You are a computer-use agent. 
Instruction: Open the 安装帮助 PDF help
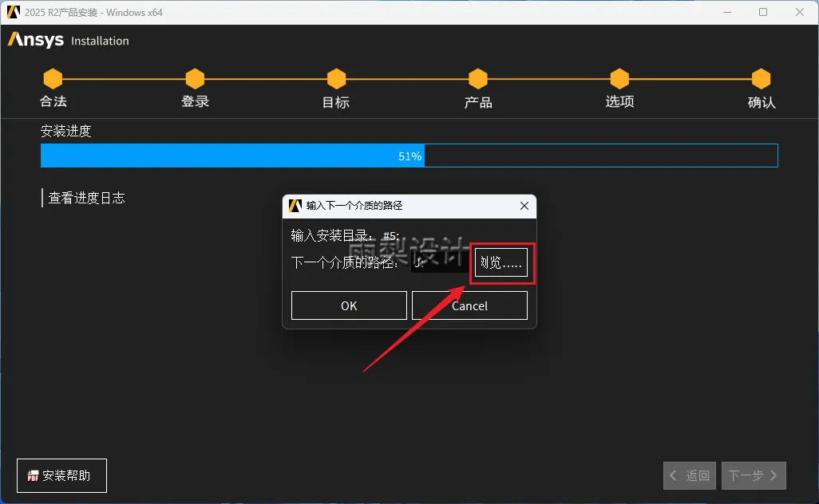pos(61,475)
